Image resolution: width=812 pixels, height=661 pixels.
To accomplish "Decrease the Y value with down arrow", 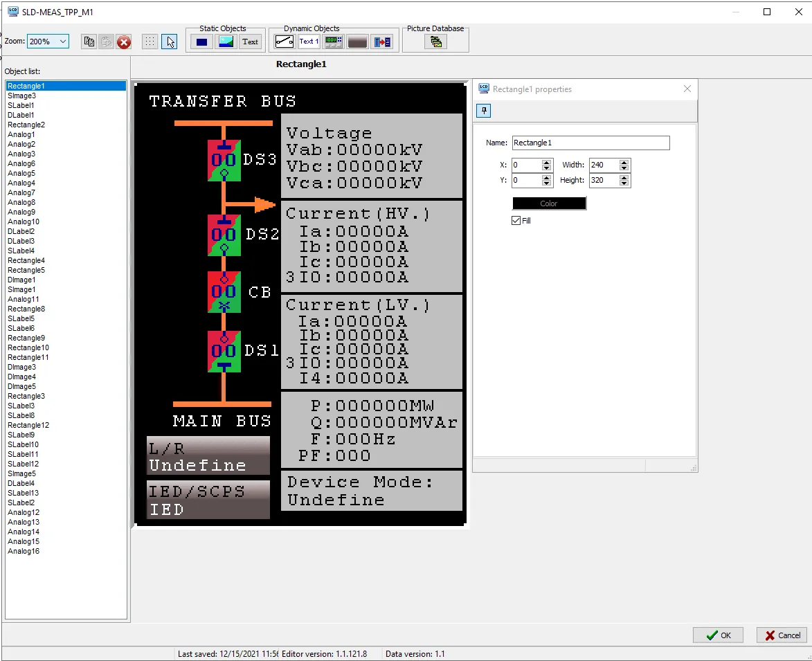I will point(546,183).
